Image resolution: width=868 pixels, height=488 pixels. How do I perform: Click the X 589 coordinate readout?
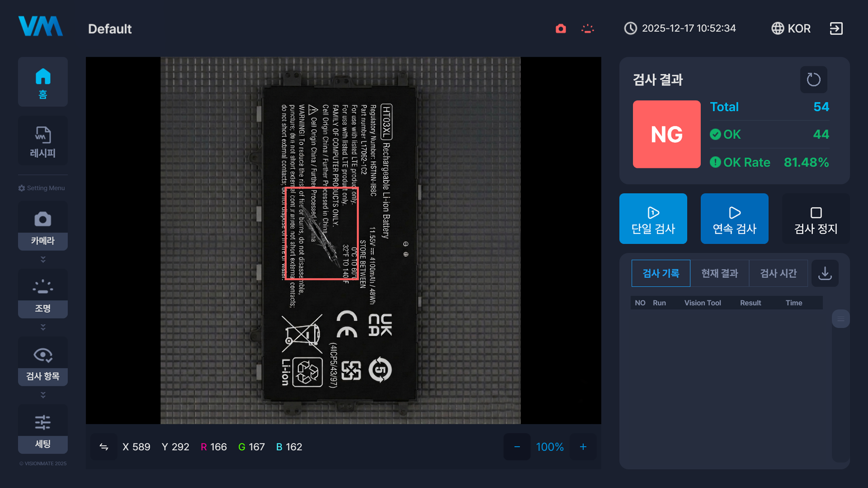(137, 447)
